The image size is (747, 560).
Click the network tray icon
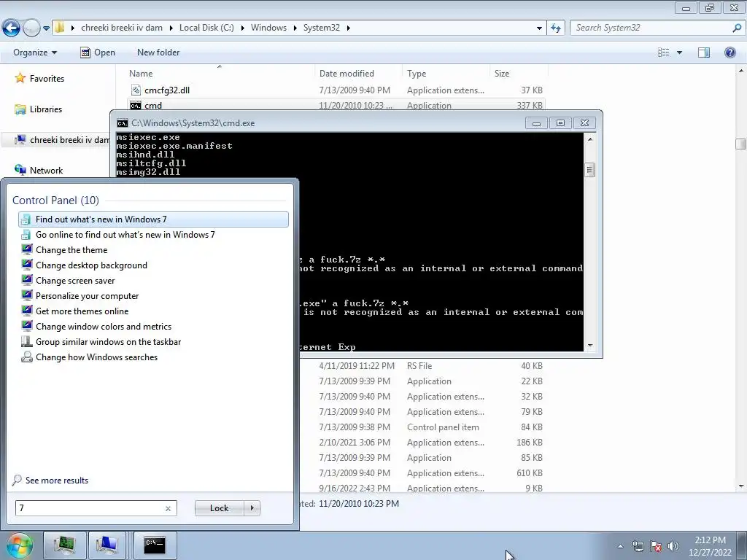pos(638,546)
